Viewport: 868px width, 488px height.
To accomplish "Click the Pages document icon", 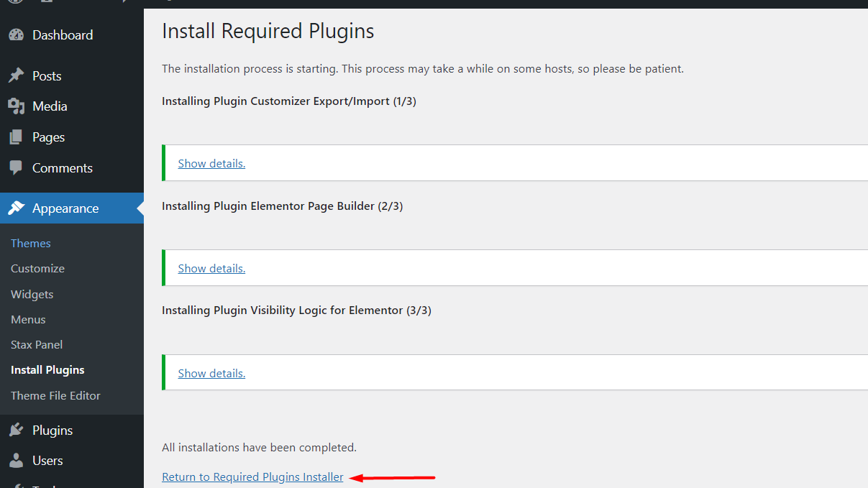I will pos(16,137).
